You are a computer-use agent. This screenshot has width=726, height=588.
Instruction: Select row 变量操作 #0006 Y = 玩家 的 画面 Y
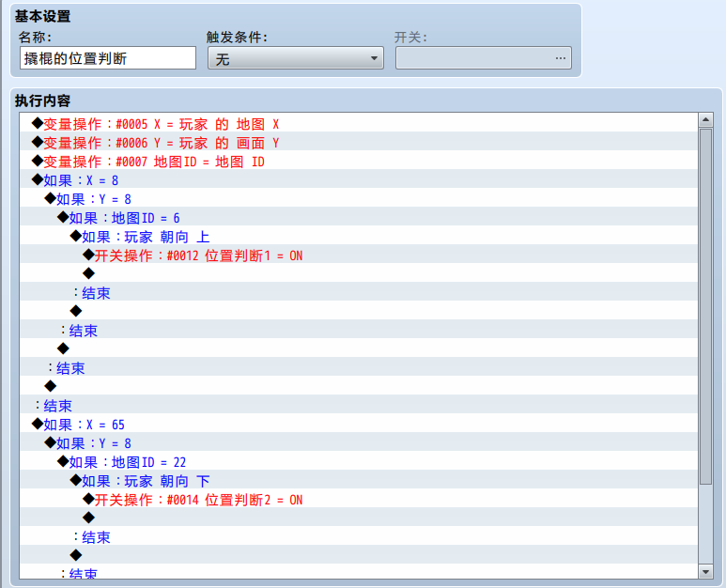tap(359, 141)
